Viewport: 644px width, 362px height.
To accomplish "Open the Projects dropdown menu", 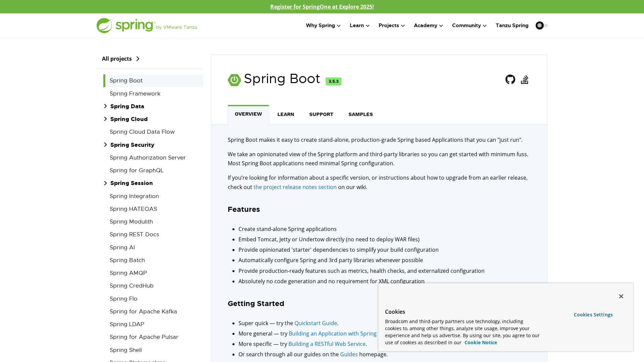I will [x=391, y=25].
